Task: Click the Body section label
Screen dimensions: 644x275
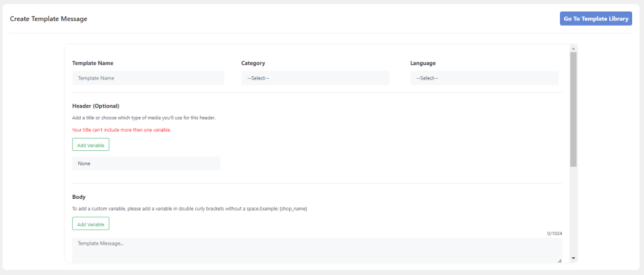Action: click(79, 197)
